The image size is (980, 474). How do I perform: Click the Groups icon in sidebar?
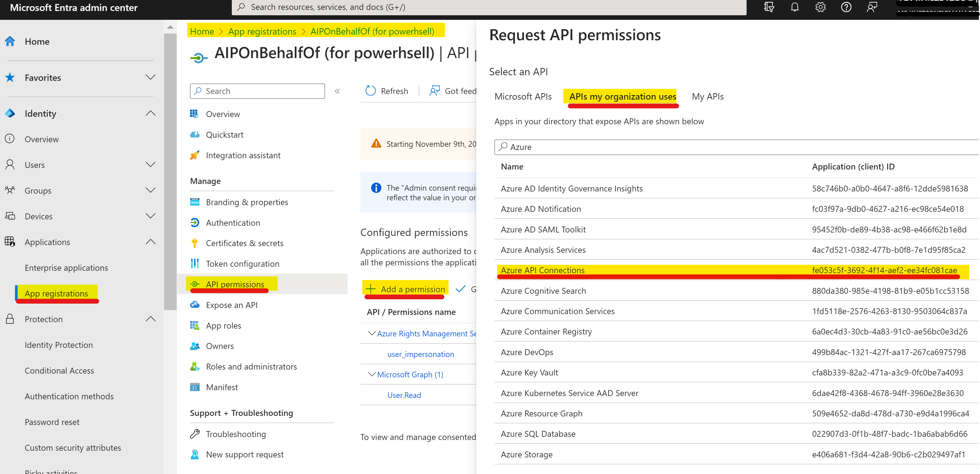point(10,190)
